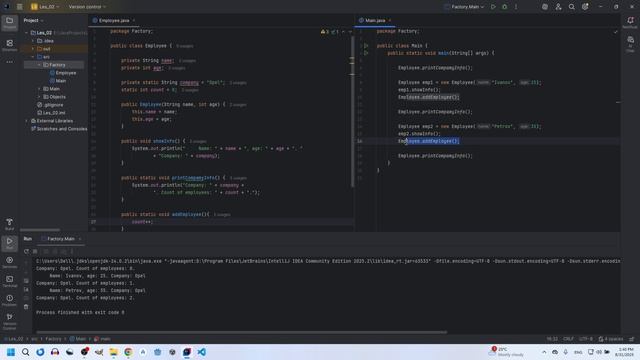Click 4 spaces indent setting in status bar
Viewport: 640px width, 360px height.
click(611, 339)
